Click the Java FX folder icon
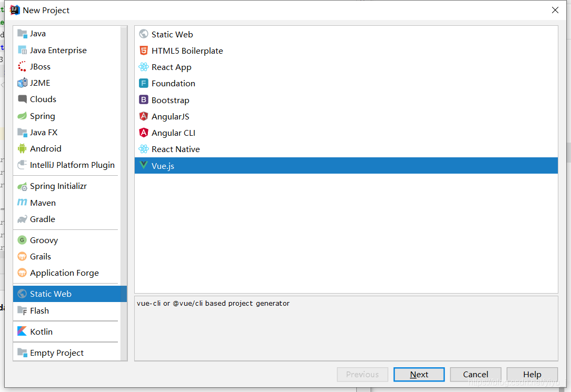The width and height of the screenshot is (571, 392). pos(22,133)
